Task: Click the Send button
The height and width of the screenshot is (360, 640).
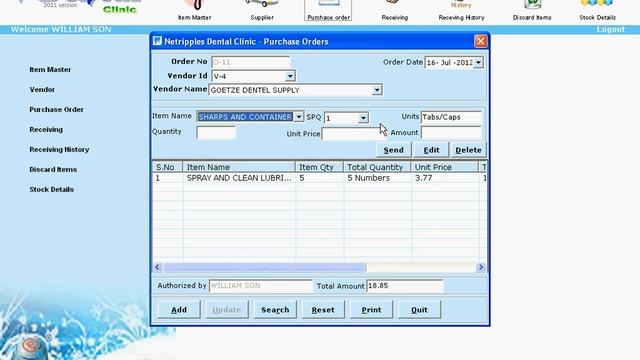Action: [393, 150]
